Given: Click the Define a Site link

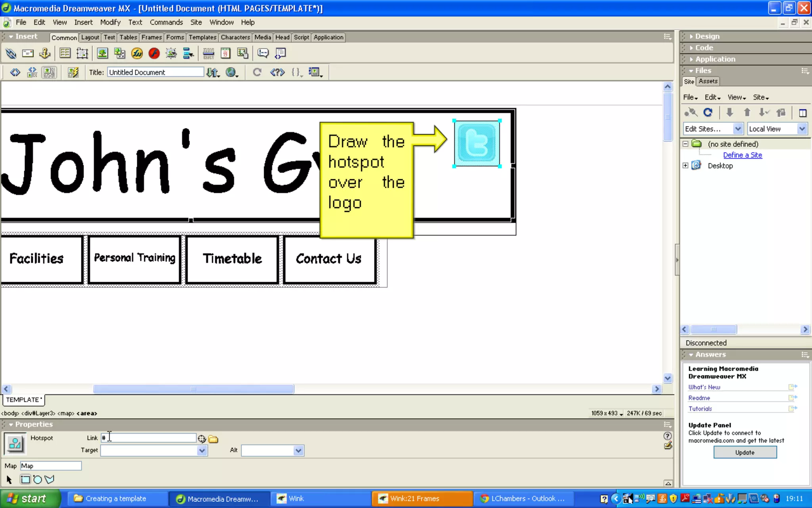Looking at the screenshot, I should 742,155.
